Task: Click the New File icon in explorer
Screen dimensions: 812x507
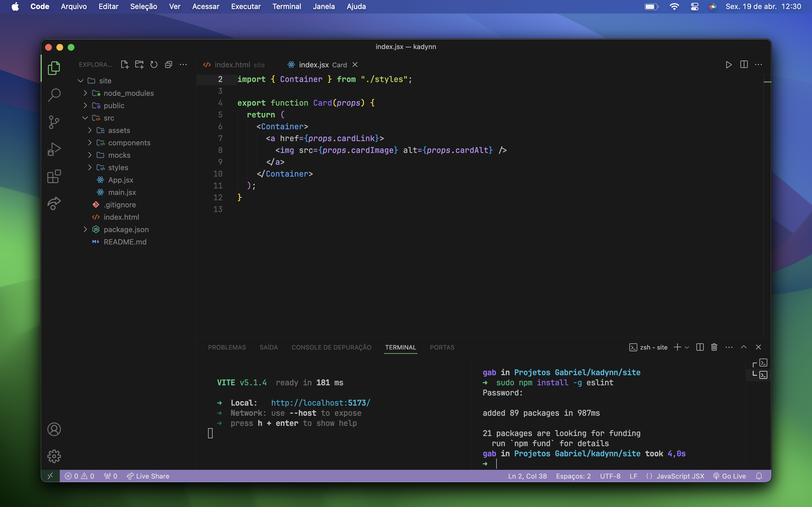Action: point(125,65)
